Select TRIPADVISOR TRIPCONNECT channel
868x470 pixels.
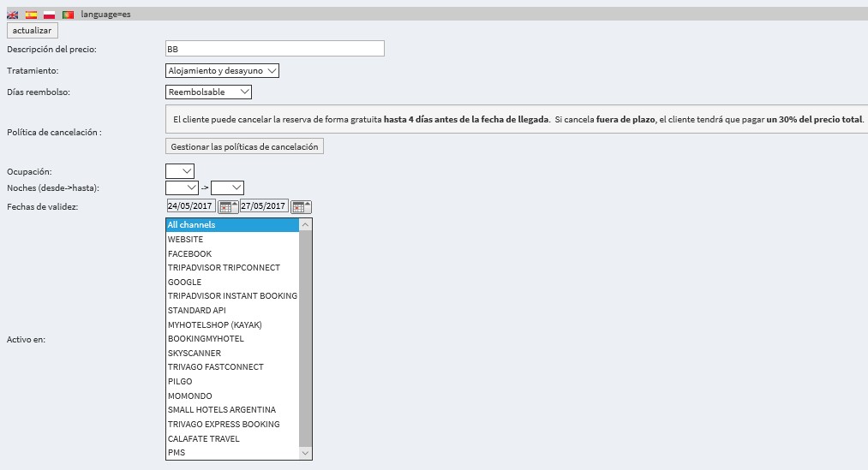pyautogui.click(x=232, y=268)
